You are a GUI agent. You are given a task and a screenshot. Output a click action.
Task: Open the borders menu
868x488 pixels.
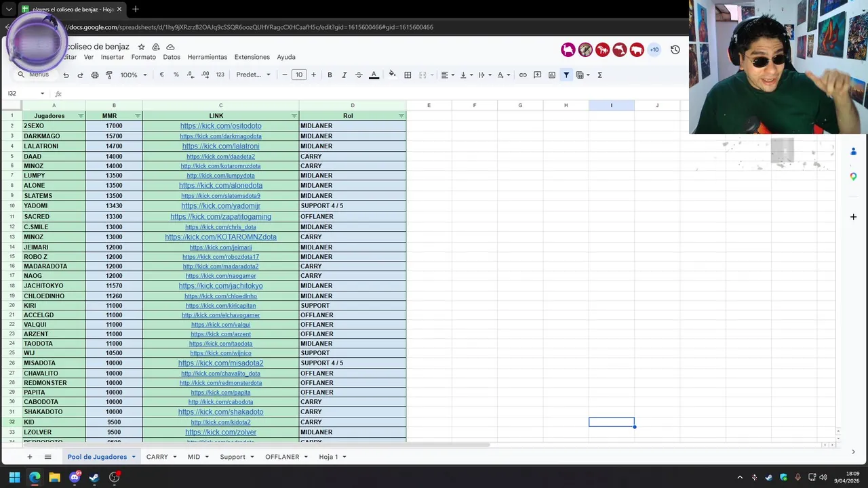tap(408, 75)
